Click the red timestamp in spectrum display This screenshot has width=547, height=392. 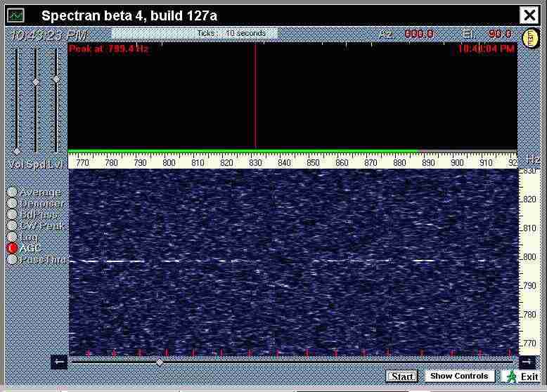[x=486, y=48]
